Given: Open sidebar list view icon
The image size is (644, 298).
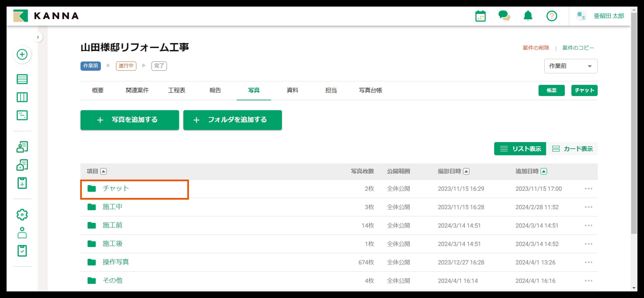Looking at the screenshot, I should pyautogui.click(x=22, y=79).
